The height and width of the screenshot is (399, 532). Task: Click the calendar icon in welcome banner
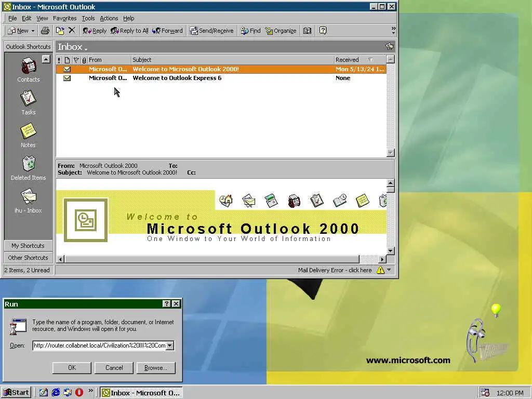pyautogui.click(x=271, y=200)
